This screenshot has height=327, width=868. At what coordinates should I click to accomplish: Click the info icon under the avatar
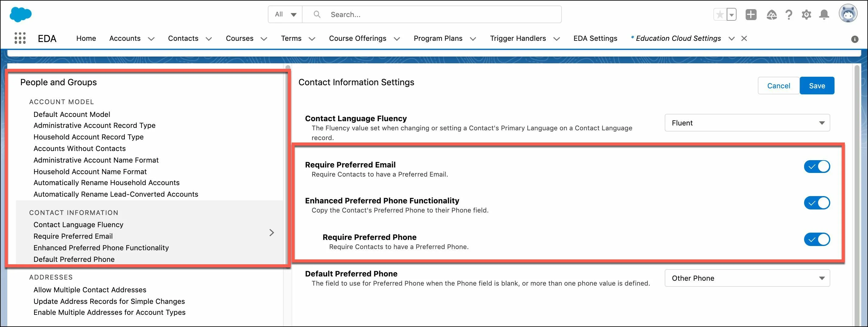click(855, 39)
